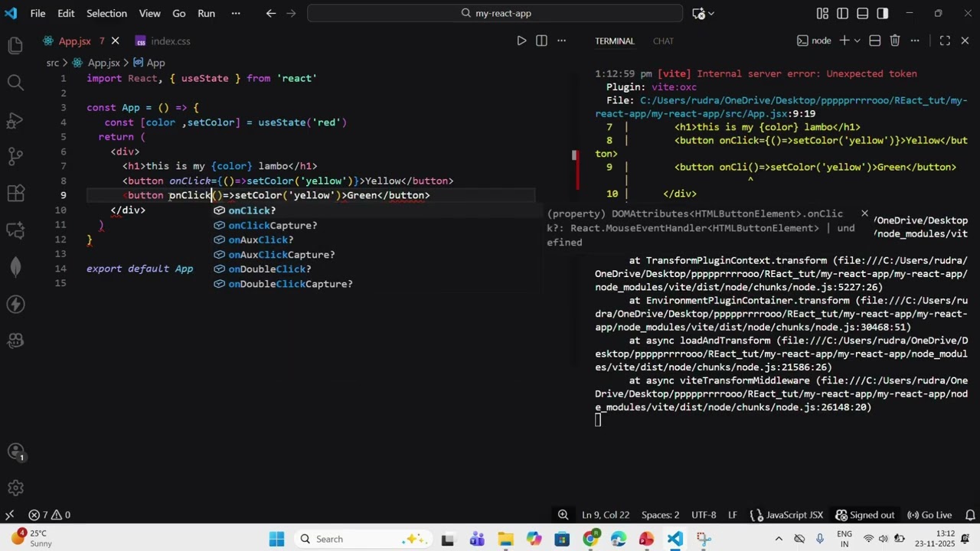Open the Explorer view in activity bar
The image size is (980, 551).
pyautogui.click(x=15, y=46)
